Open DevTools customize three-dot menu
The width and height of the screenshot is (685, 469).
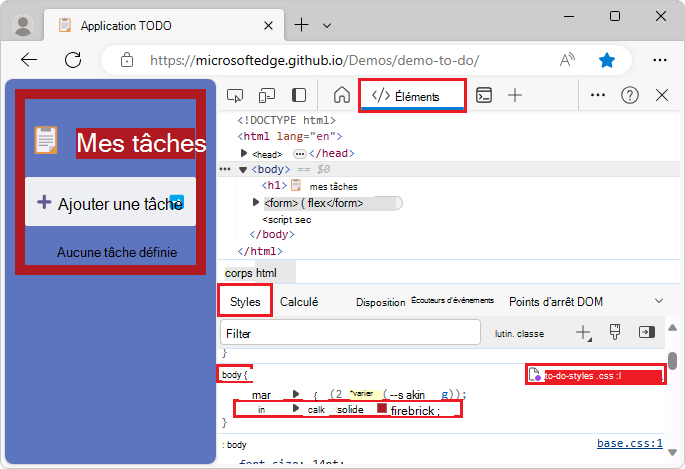[x=598, y=95]
